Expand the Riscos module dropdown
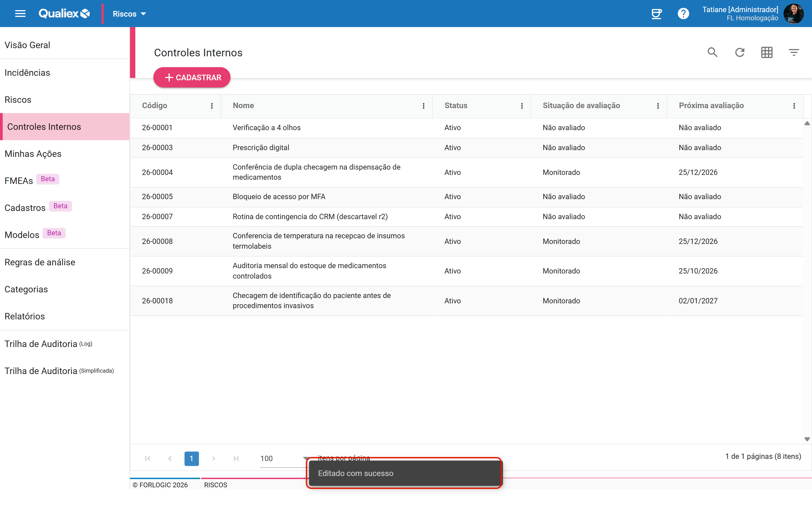 129,14
